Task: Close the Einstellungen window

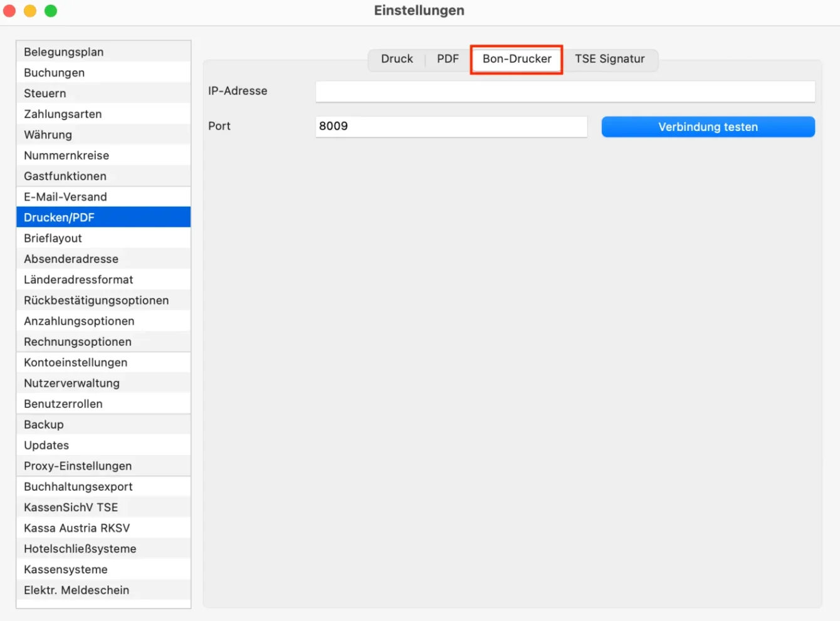Action: tap(9, 11)
